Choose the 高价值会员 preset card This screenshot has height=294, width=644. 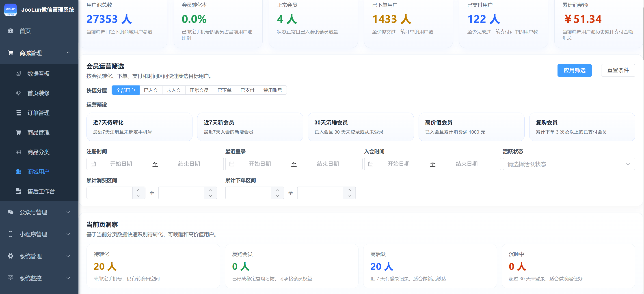pyautogui.click(x=471, y=127)
